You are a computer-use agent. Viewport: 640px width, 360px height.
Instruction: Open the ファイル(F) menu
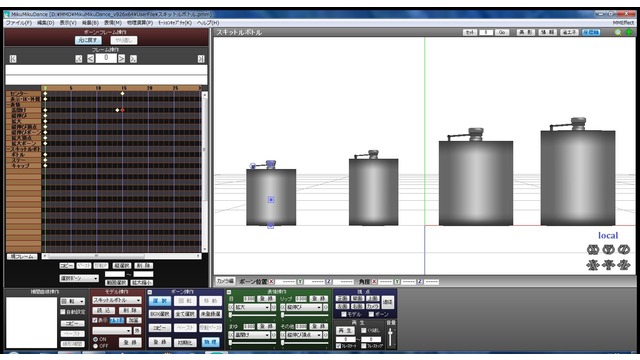coord(19,23)
